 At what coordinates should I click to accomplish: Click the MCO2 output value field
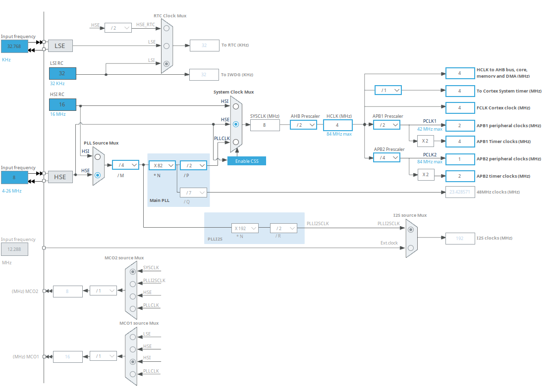coord(67,292)
